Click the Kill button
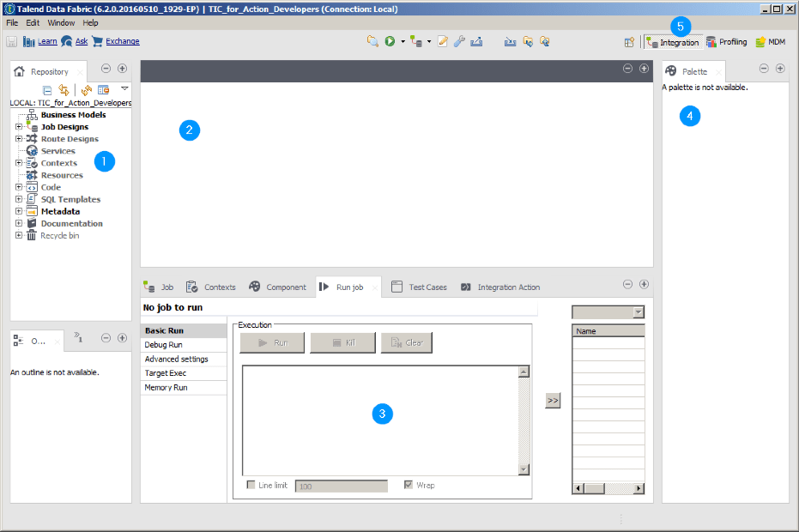The height and width of the screenshot is (532, 799). pyautogui.click(x=343, y=343)
